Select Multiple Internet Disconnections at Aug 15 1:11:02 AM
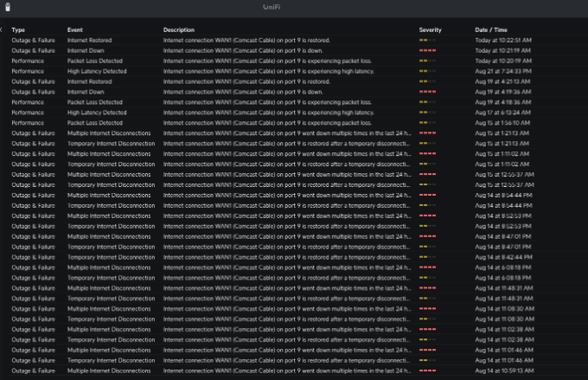 [x=109, y=154]
